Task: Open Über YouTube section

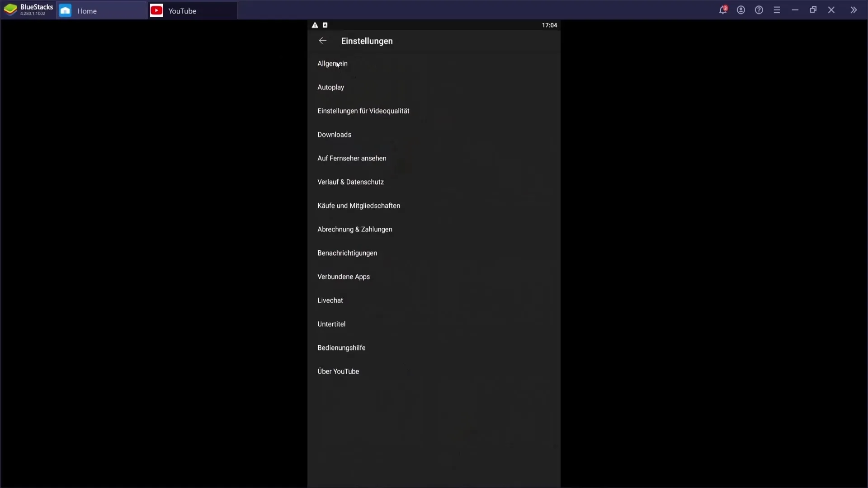Action: point(339,371)
